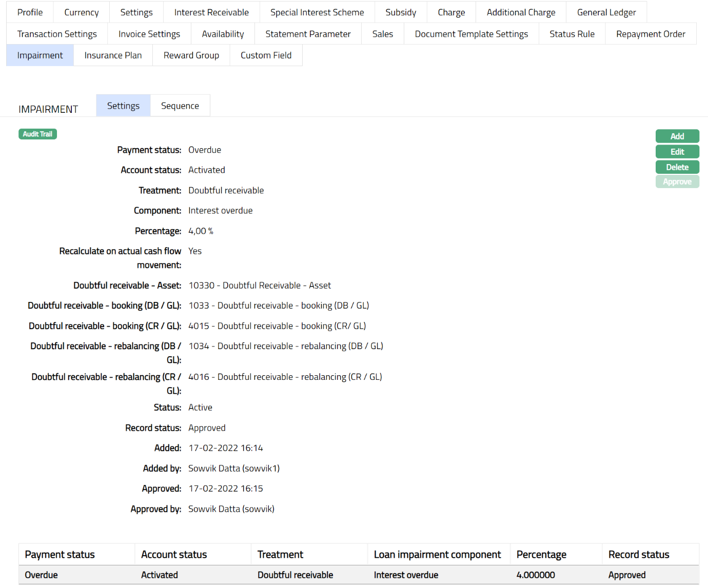Open the Reward Group tab

pyautogui.click(x=191, y=55)
